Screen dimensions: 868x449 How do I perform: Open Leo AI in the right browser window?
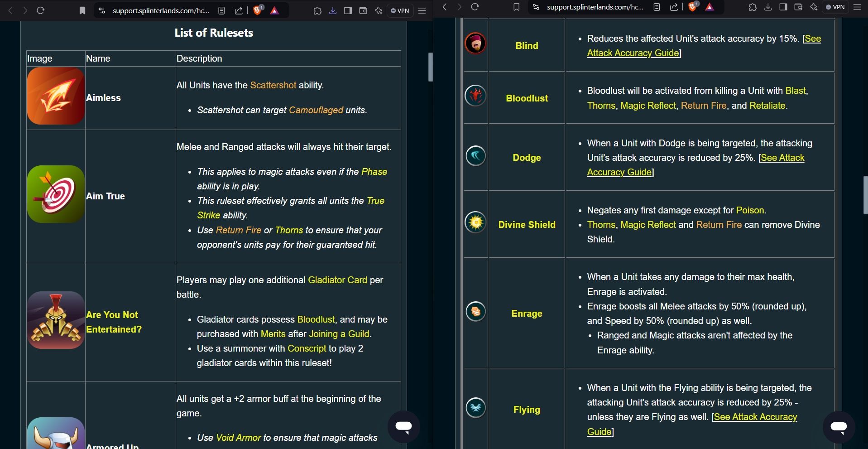814,7
